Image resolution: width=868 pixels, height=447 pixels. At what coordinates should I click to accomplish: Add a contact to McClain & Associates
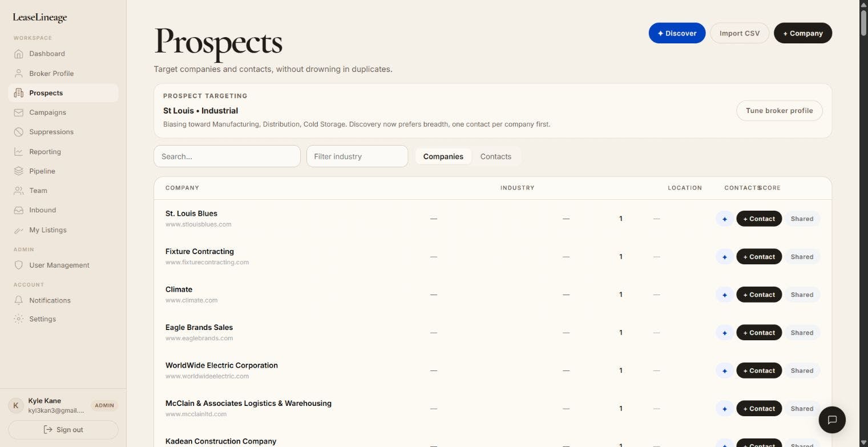pos(759,409)
